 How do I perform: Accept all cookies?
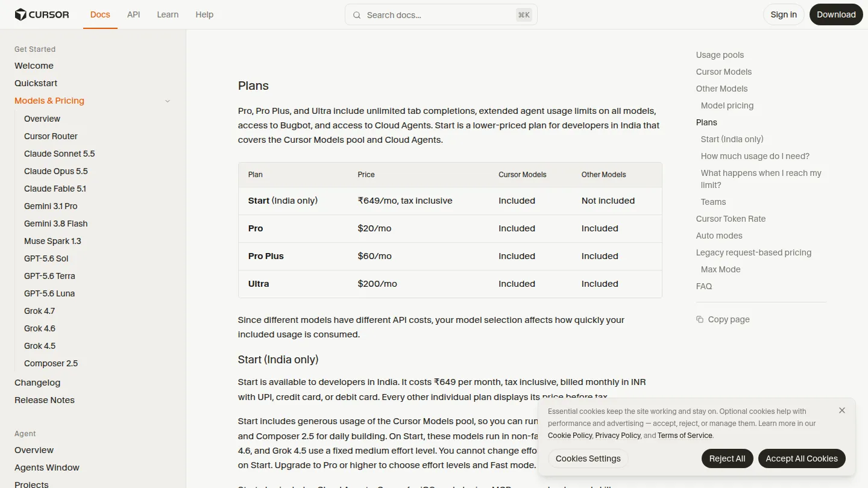coord(802,458)
